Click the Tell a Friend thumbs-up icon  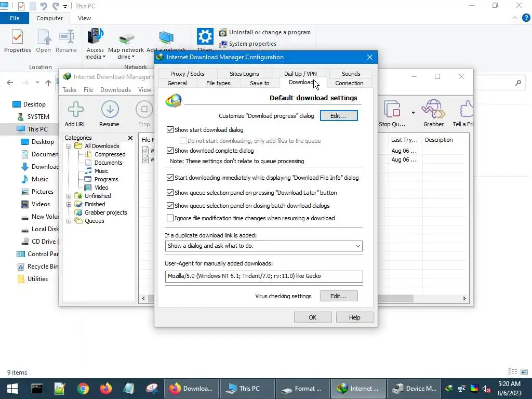point(467,109)
